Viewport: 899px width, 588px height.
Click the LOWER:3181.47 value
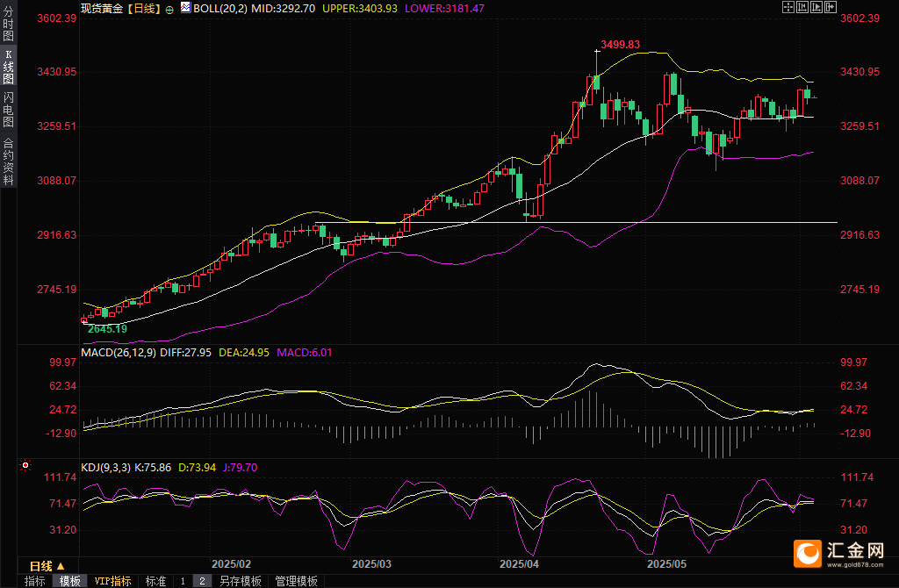444,9
